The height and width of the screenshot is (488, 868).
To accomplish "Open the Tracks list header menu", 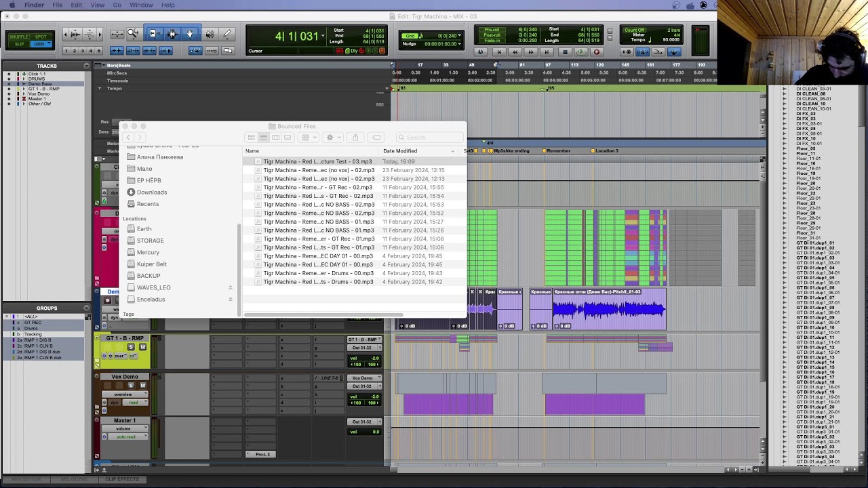I will pos(86,66).
